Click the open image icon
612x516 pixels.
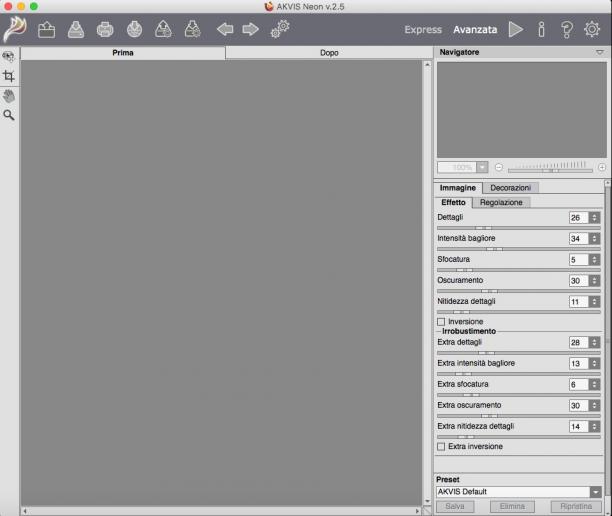pyautogui.click(x=46, y=30)
